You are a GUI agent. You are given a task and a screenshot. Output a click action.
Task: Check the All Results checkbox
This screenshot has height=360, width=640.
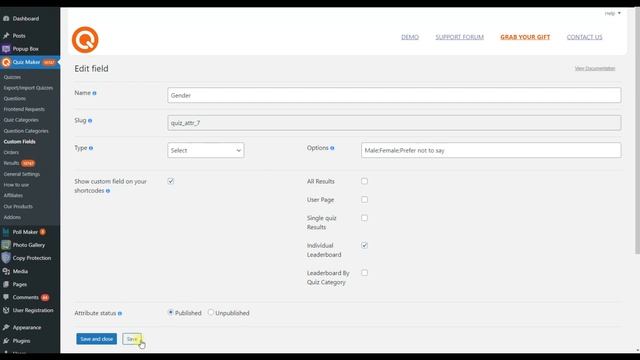click(364, 181)
